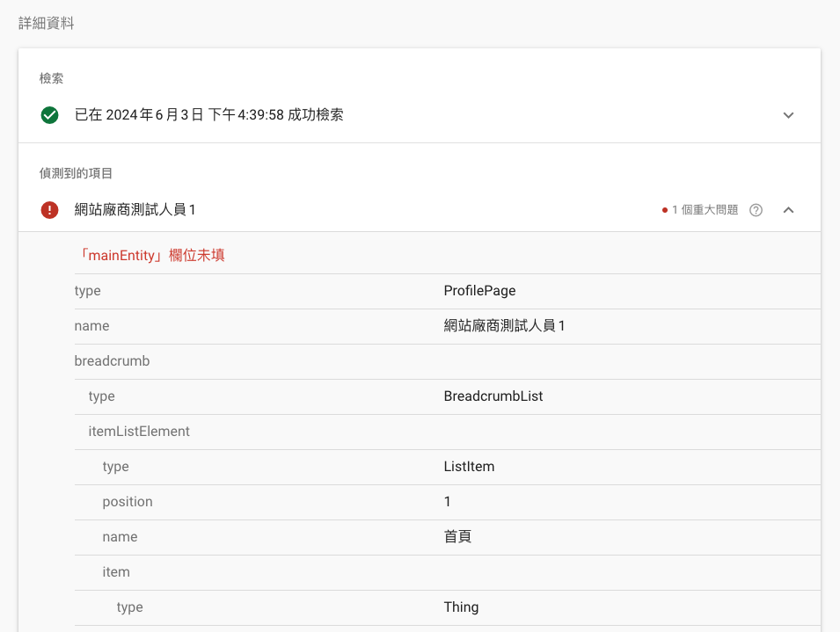Open the help icon beside 1 個重大問題
840x632 pixels.
756,209
